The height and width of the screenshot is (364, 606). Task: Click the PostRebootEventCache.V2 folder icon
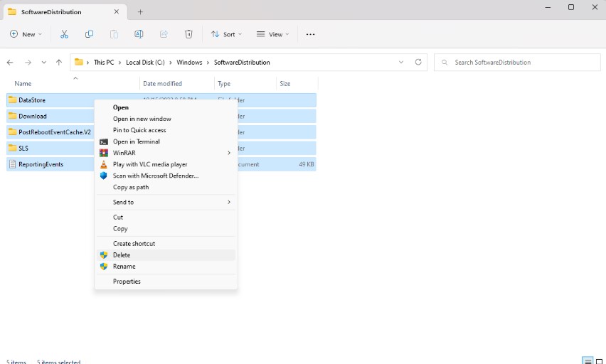pyautogui.click(x=12, y=132)
